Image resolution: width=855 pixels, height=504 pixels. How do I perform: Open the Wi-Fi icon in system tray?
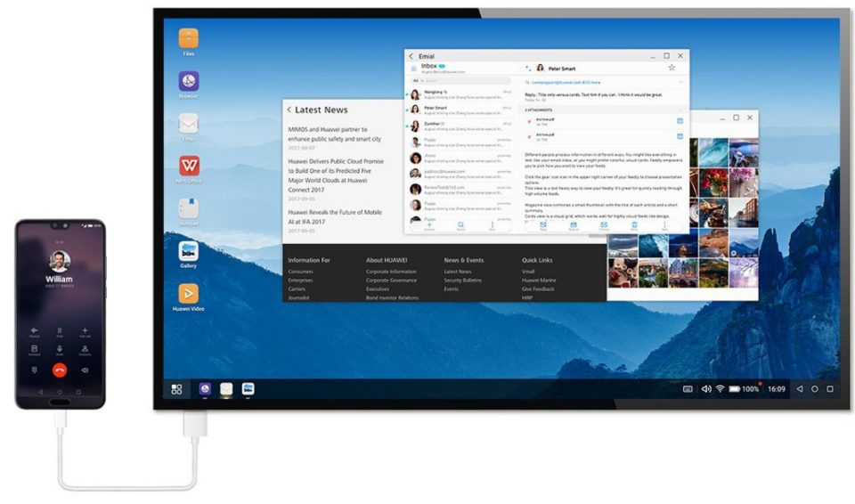point(719,389)
